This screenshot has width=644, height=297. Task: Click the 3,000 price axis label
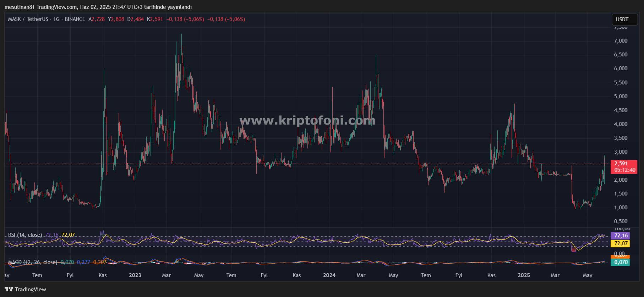(x=621, y=152)
